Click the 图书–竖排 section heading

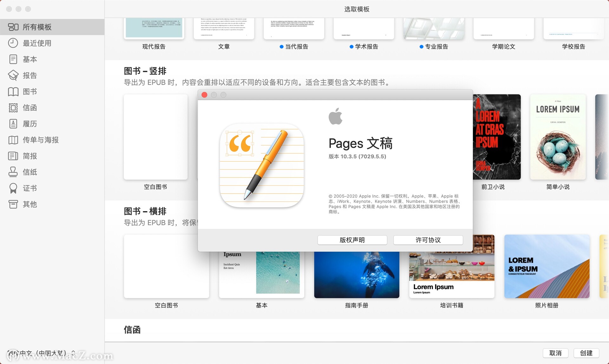click(145, 71)
